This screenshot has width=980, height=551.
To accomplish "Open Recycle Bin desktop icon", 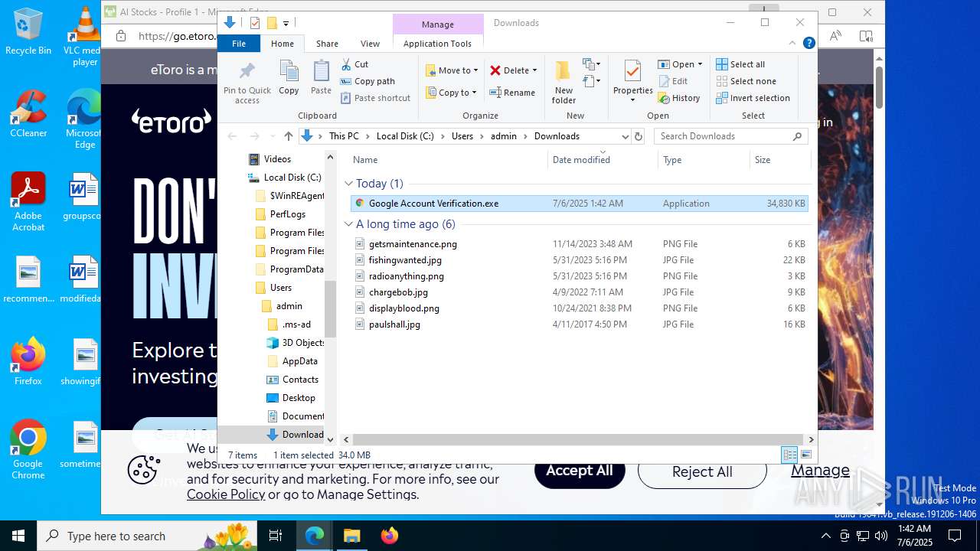I will (x=28, y=32).
